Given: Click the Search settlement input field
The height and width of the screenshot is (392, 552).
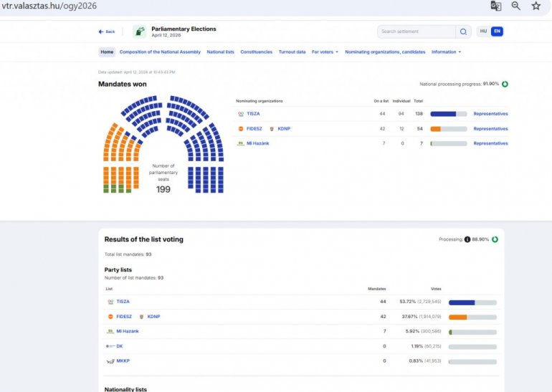Looking at the screenshot, I should tap(417, 32).
